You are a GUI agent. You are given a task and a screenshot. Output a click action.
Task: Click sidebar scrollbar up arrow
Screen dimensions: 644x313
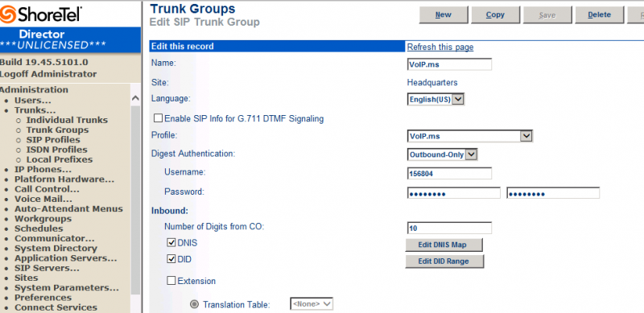135,98
